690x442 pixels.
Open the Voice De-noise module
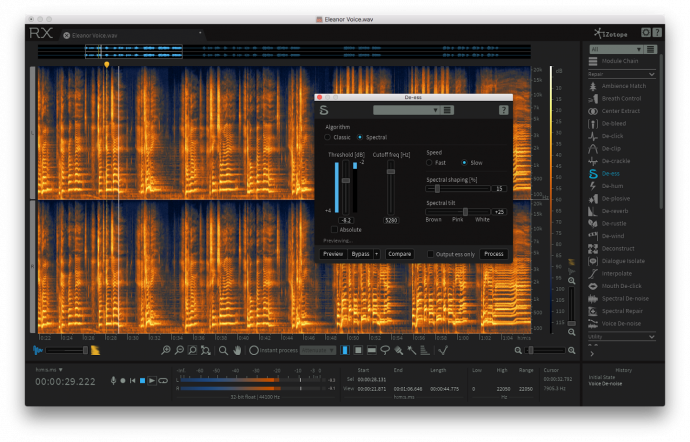coord(615,324)
